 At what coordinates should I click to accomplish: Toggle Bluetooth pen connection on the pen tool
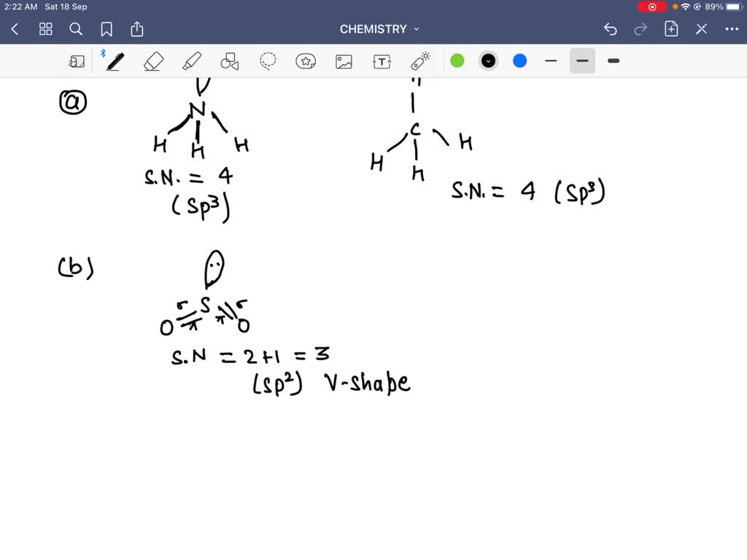point(104,52)
